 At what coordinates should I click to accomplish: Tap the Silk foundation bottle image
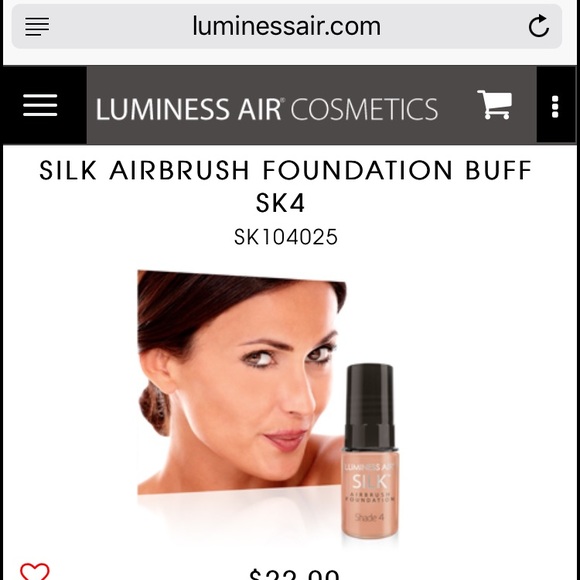[x=370, y=451]
